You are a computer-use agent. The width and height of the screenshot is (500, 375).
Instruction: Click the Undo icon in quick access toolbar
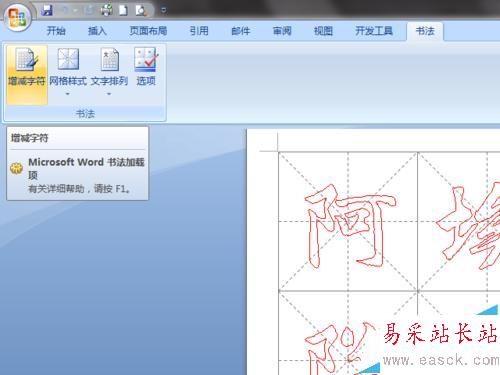pyautogui.click(x=65, y=10)
